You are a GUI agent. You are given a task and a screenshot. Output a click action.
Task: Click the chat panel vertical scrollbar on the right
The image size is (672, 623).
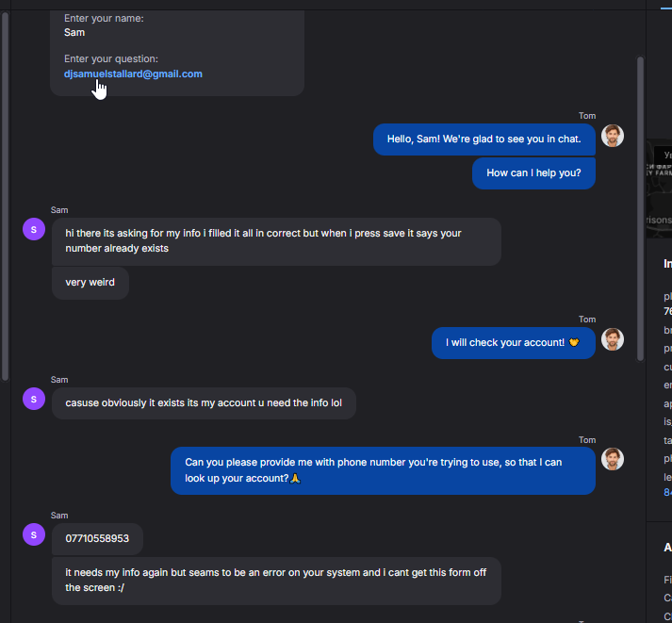(x=640, y=208)
